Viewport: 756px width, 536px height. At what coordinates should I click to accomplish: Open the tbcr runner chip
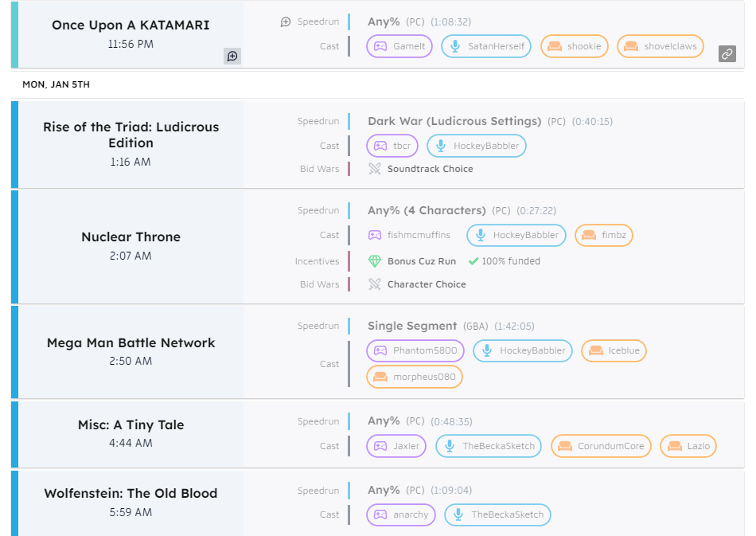(392, 146)
